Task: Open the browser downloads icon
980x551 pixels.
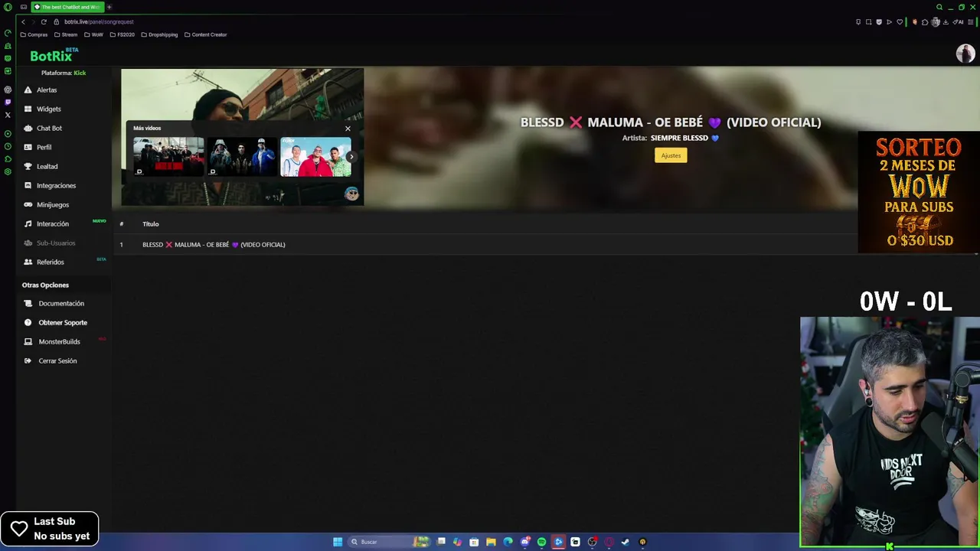Action: click(x=946, y=21)
